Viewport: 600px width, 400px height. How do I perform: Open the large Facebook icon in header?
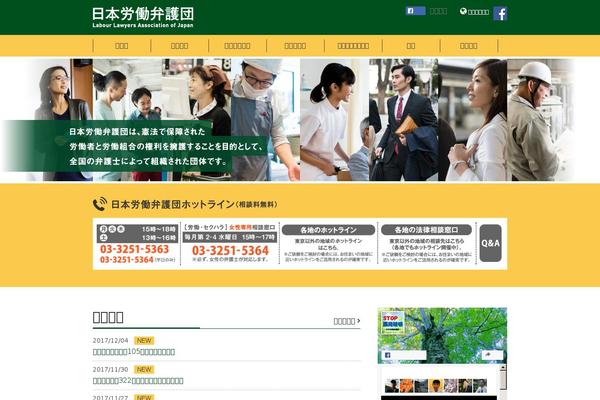point(500,14)
